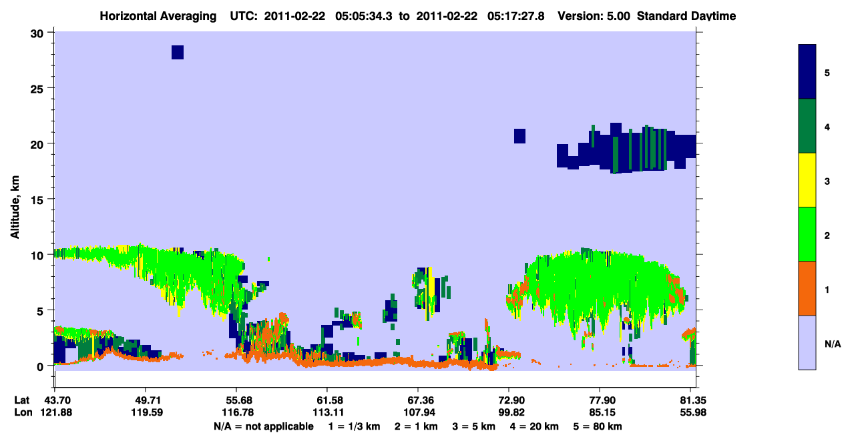Click the longitude value 116.78

pyautogui.click(x=237, y=412)
